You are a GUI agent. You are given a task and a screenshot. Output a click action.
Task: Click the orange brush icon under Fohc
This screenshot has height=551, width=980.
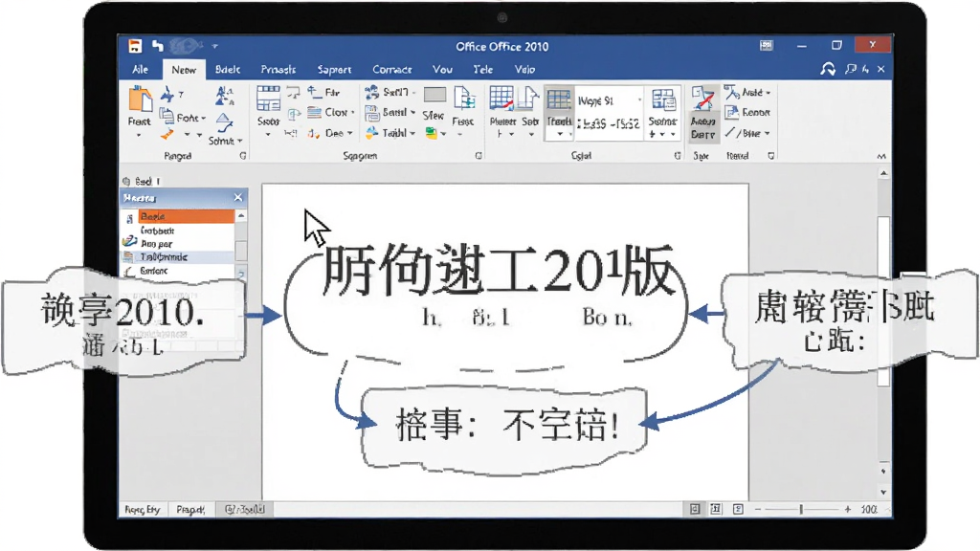[x=167, y=134]
